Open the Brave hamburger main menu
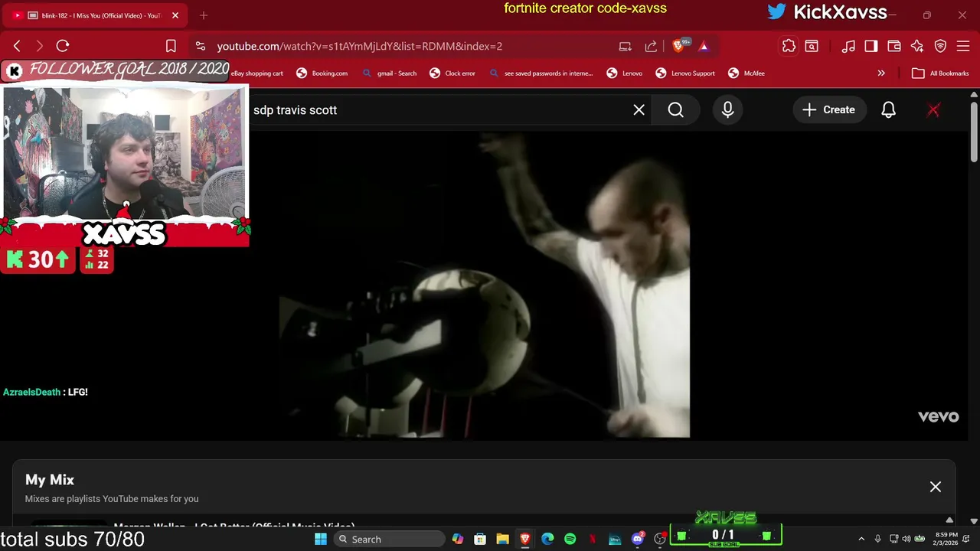Image resolution: width=980 pixels, height=551 pixels. pyautogui.click(x=963, y=46)
